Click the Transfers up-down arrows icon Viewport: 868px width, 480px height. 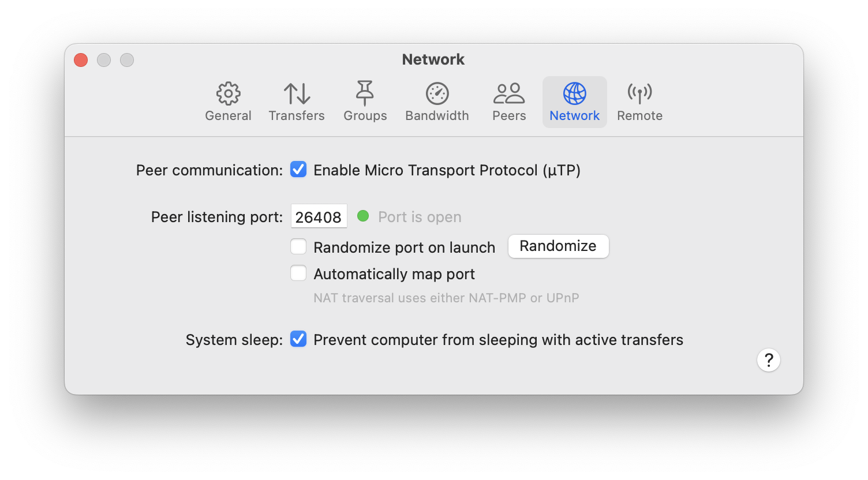pyautogui.click(x=297, y=93)
